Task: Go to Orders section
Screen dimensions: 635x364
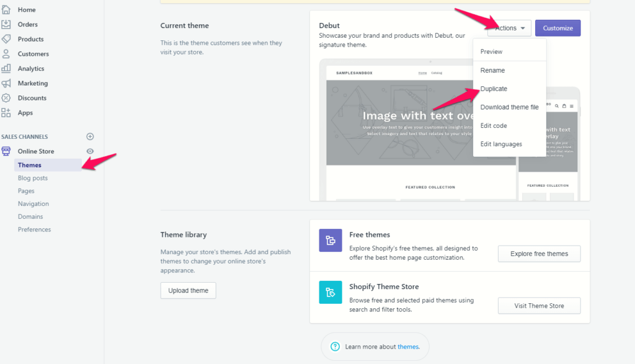Action: click(x=27, y=24)
